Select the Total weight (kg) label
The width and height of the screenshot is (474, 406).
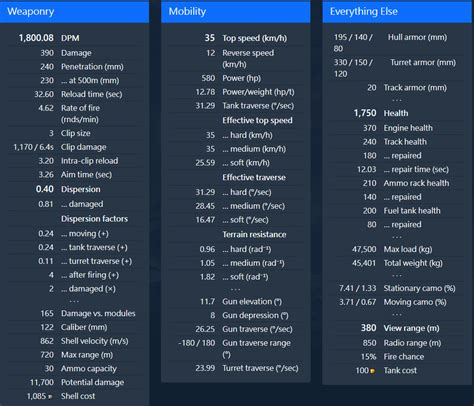pos(413,263)
